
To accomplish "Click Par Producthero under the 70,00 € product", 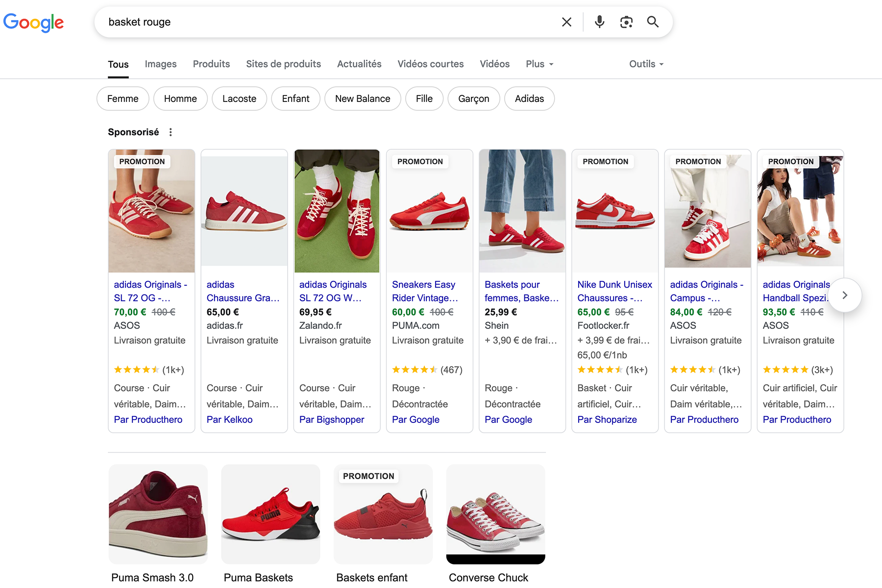I will pyautogui.click(x=148, y=419).
